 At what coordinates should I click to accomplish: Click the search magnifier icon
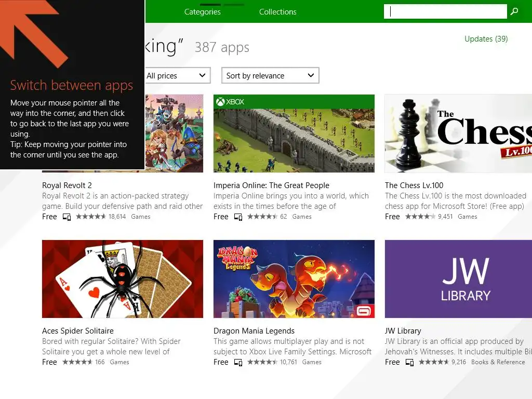click(x=514, y=11)
